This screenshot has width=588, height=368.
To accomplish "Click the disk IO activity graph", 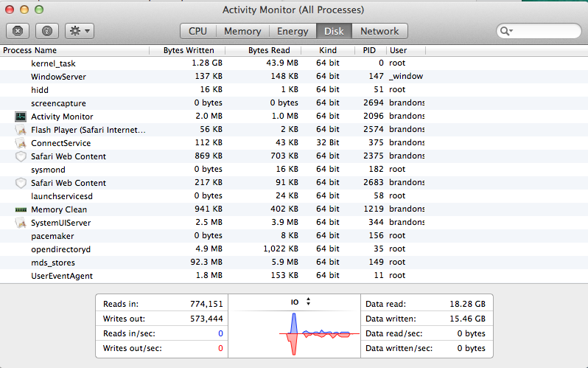I will click(295, 333).
